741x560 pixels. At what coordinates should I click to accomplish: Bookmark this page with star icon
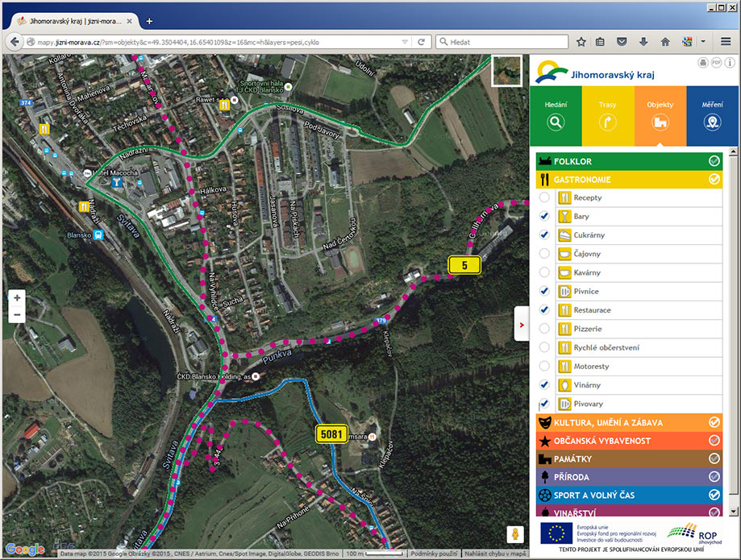click(581, 42)
